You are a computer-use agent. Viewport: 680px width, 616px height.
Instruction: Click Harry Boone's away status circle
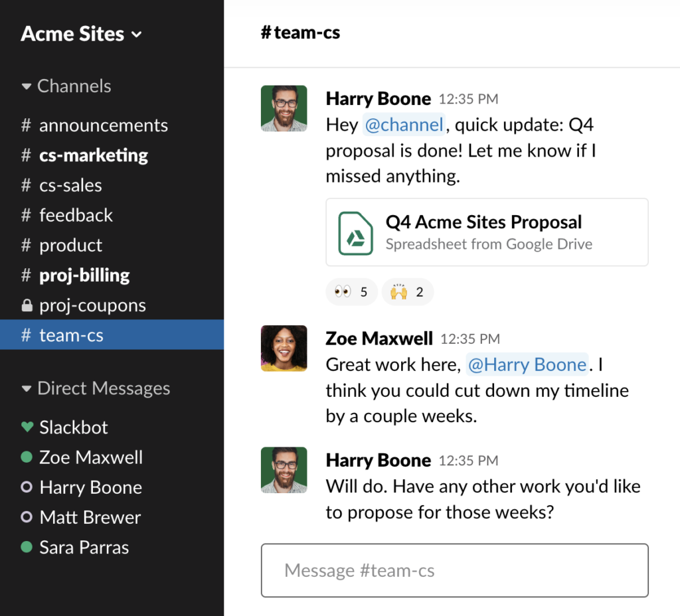point(27,487)
